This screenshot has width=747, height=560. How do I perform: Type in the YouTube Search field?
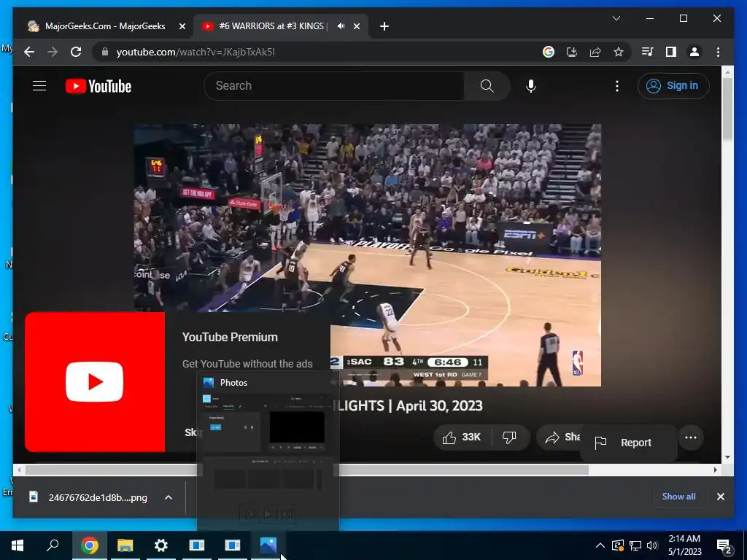[334, 86]
